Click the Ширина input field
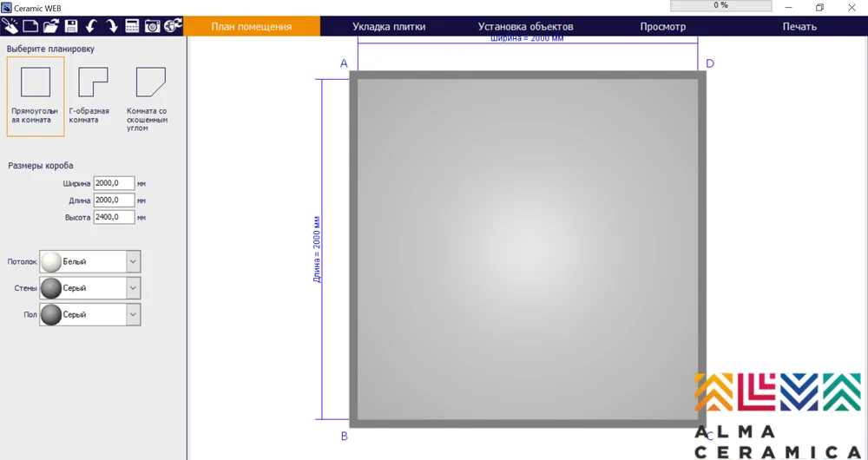868x460 pixels. coord(114,183)
